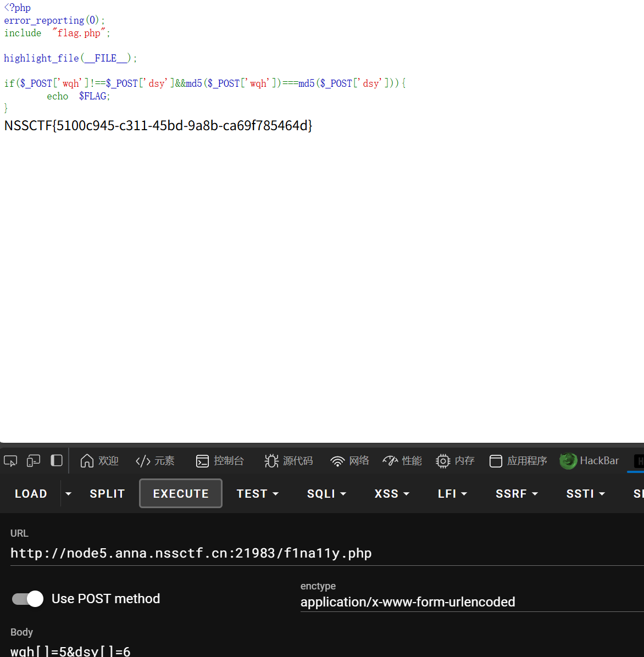Image resolution: width=644 pixels, height=657 pixels.
Task: Open the Elements (元素) panel
Action: (155, 461)
